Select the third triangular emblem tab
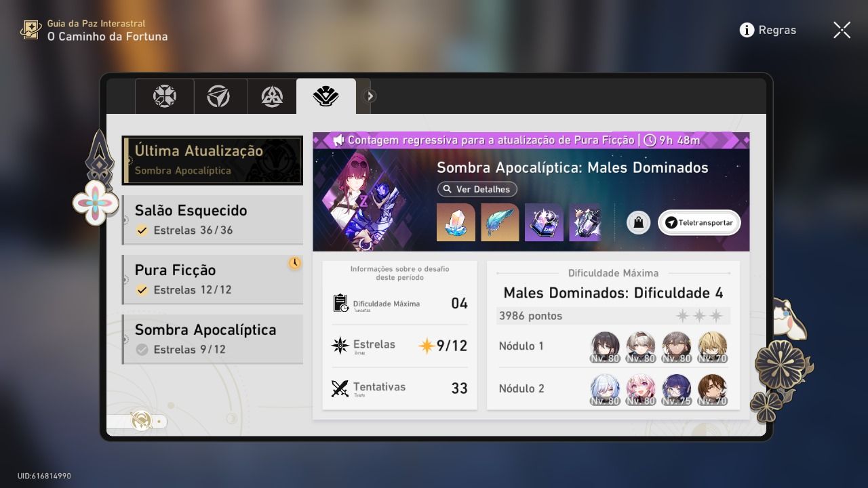 click(272, 96)
